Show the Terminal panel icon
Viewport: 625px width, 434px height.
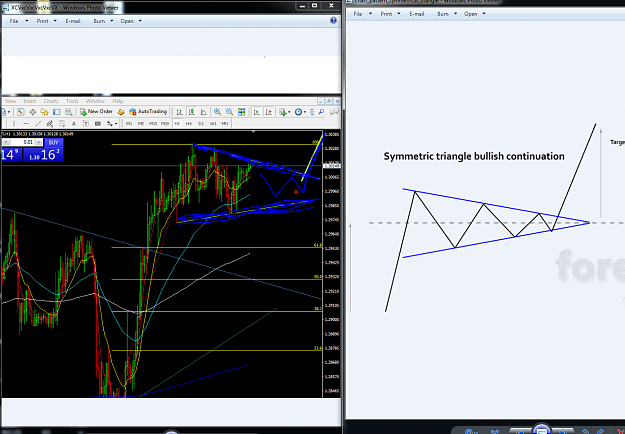pyautogui.click(x=57, y=112)
